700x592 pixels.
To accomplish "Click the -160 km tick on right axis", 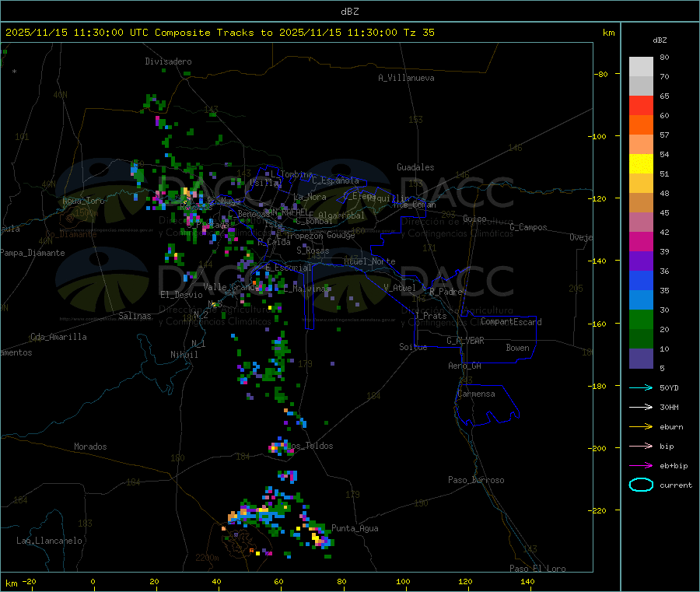I will click(599, 324).
